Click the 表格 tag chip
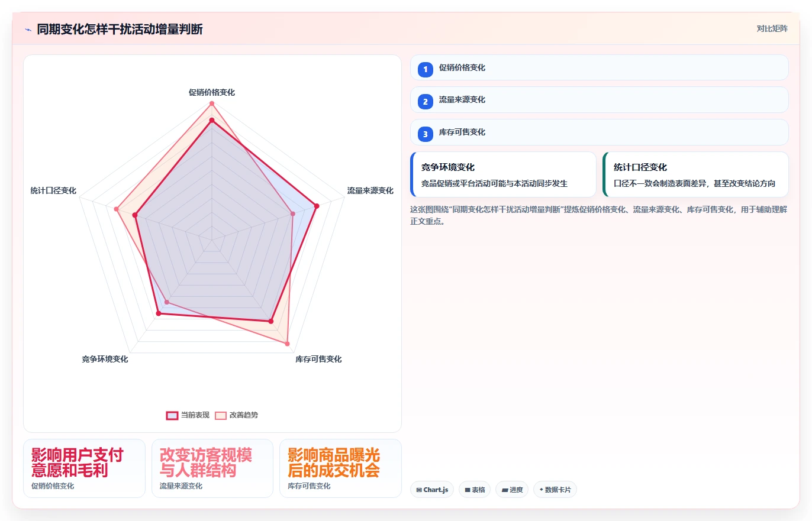The height and width of the screenshot is (521, 812). pyautogui.click(x=475, y=490)
